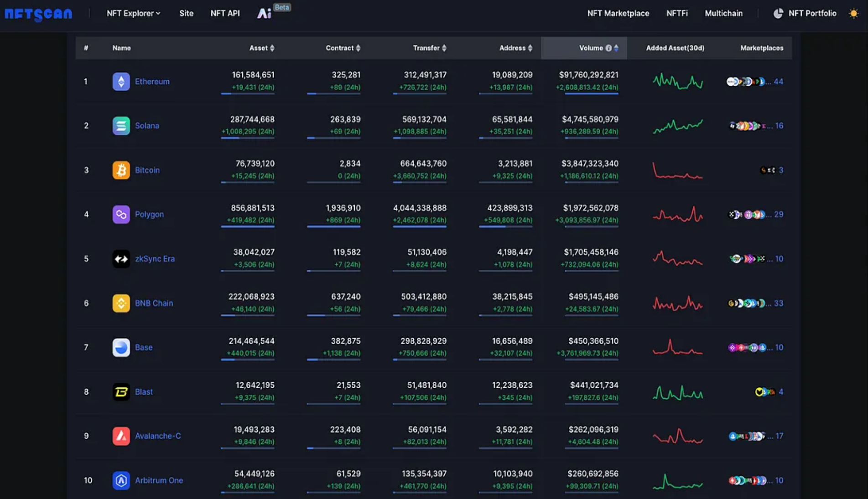Click Ethereum's 30-day added asset sparkline
The height and width of the screenshot is (499, 868).
pos(678,82)
